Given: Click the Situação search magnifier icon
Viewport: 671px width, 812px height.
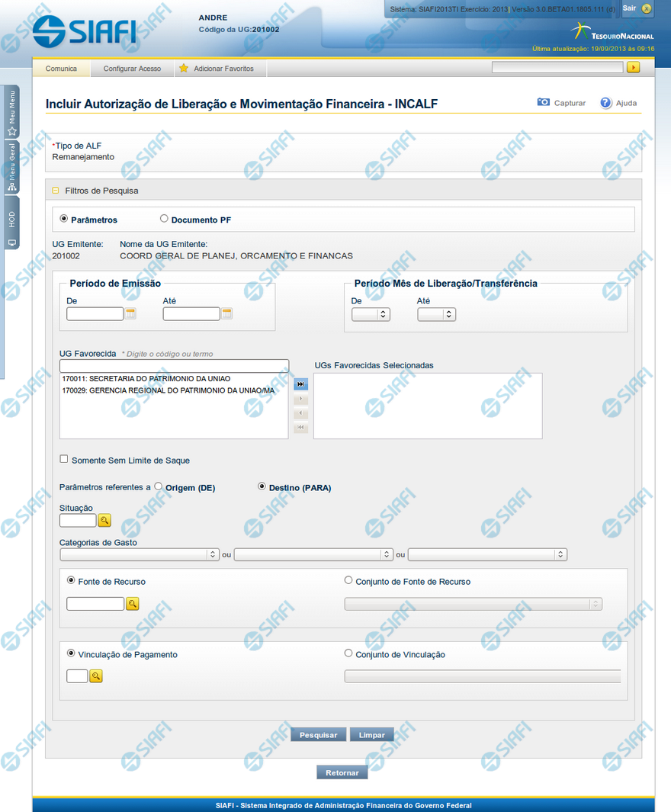Looking at the screenshot, I should click(104, 521).
